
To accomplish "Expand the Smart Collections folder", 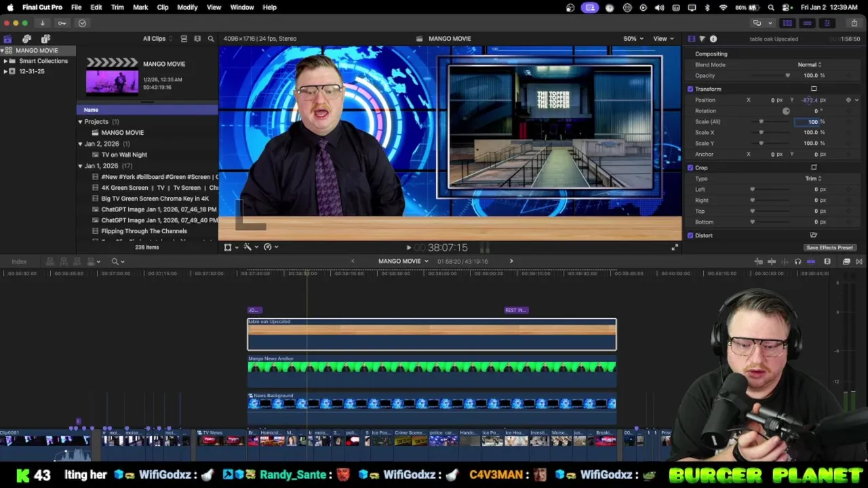I will coord(5,61).
